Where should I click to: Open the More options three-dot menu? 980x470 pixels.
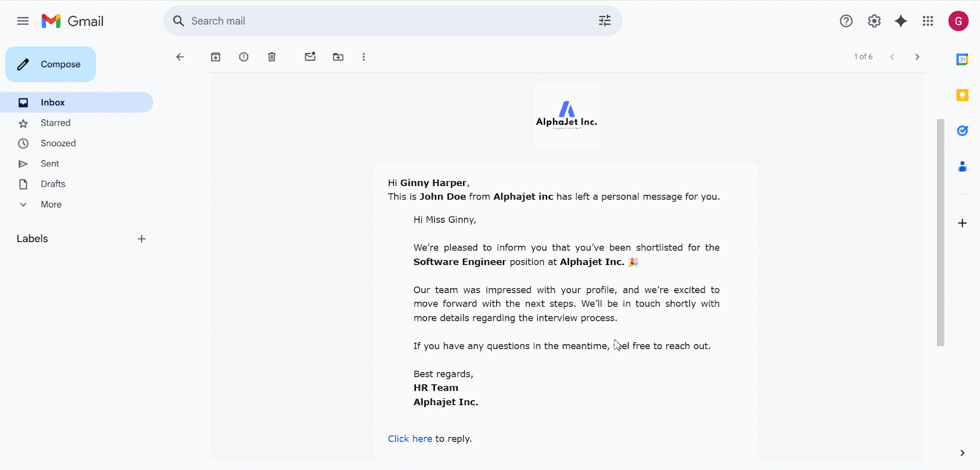364,57
